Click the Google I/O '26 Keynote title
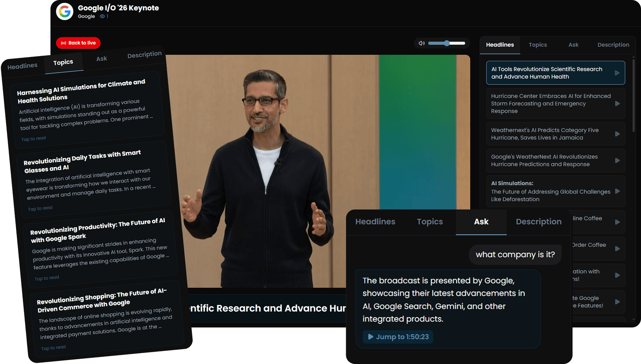This screenshot has height=364, width=641. [118, 8]
